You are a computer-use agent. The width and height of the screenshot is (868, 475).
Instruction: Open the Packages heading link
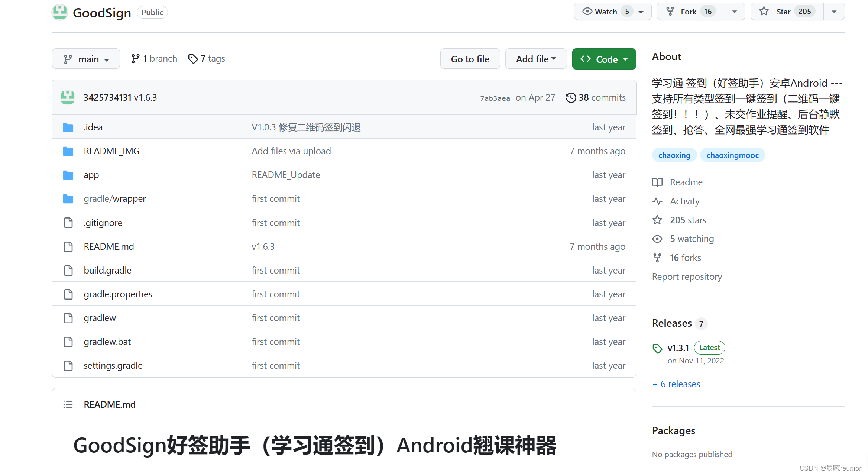(x=674, y=430)
